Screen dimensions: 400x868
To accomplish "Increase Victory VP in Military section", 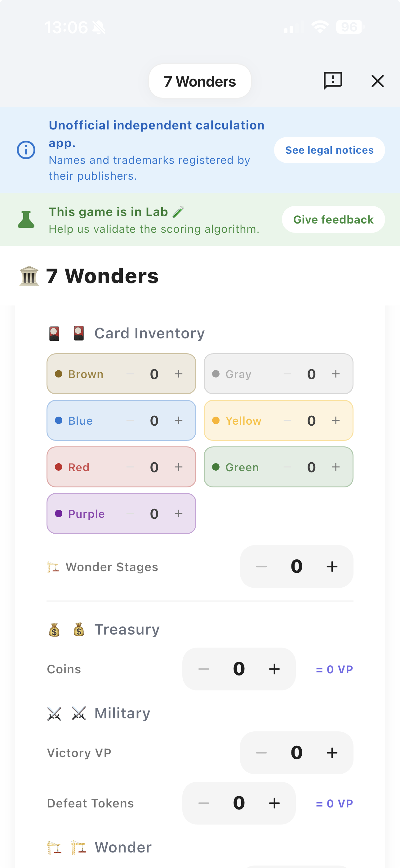I will click(332, 753).
